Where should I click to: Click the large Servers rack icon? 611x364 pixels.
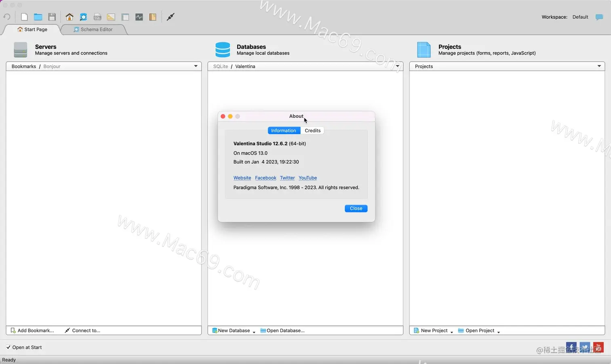(x=21, y=50)
